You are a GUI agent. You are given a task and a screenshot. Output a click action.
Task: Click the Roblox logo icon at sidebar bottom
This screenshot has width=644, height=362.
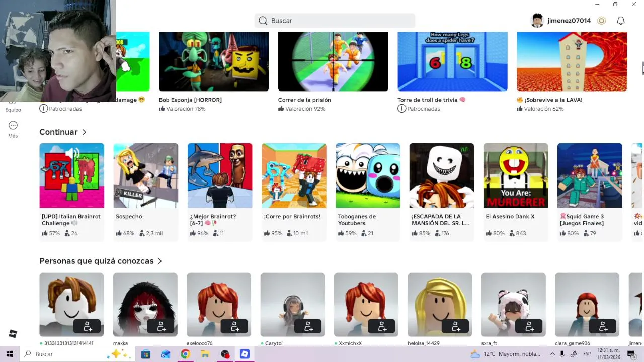coord(13,334)
